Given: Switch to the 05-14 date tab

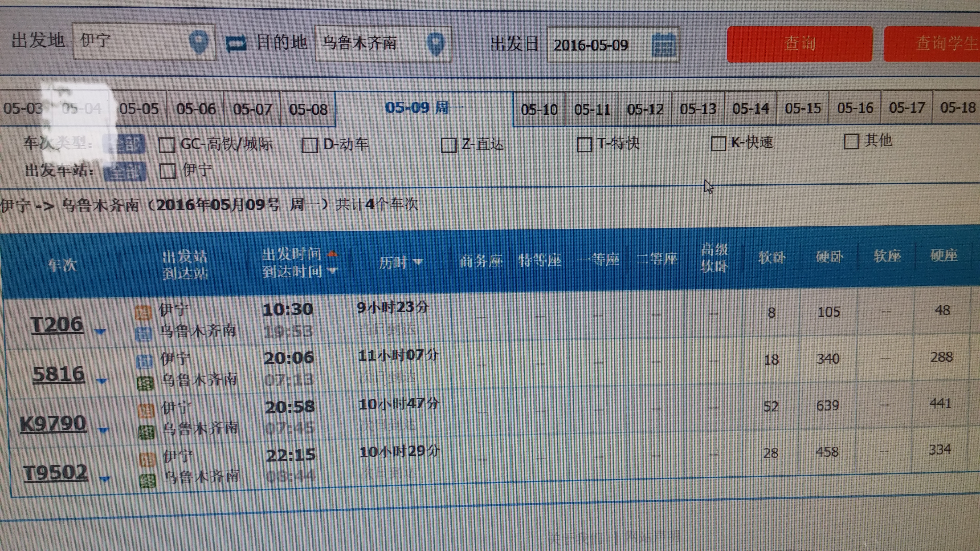Looking at the screenshot, I should tap(751, 109).
